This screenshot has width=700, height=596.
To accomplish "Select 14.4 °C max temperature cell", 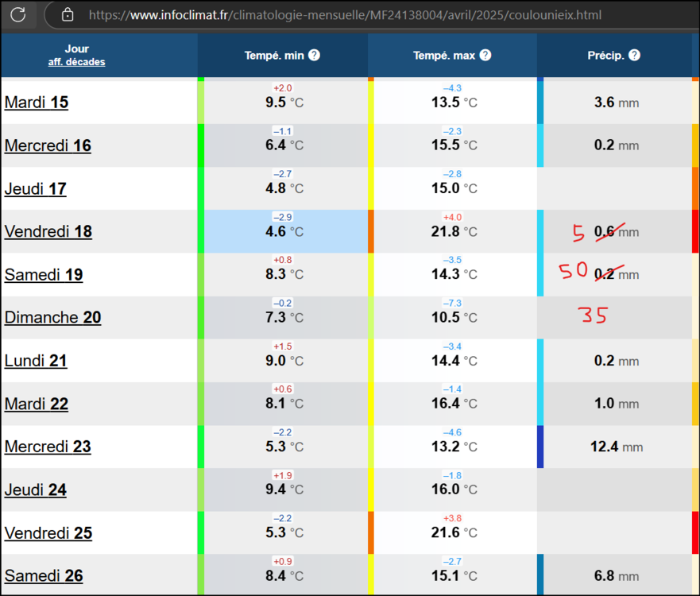I will tap(454, 361).
